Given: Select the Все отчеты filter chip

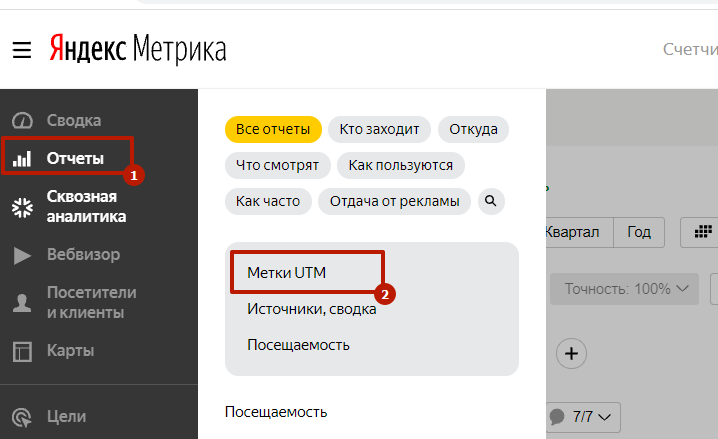Looking at the screenshot, I should point(273,129).
